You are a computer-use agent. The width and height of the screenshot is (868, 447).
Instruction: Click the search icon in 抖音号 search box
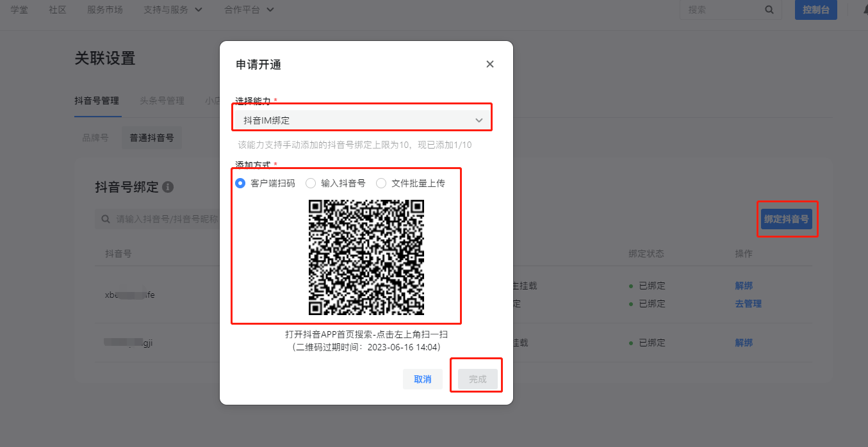click(x=107, y=219)
